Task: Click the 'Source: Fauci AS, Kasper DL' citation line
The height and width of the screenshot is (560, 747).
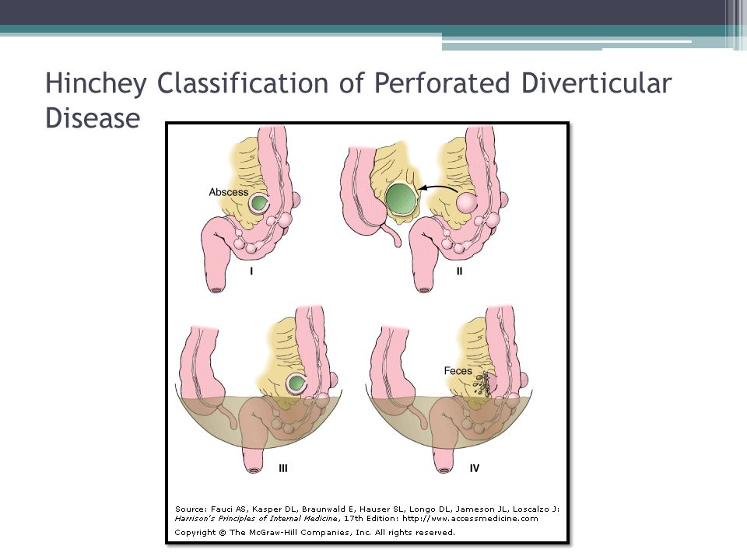Action: [366, 509]
